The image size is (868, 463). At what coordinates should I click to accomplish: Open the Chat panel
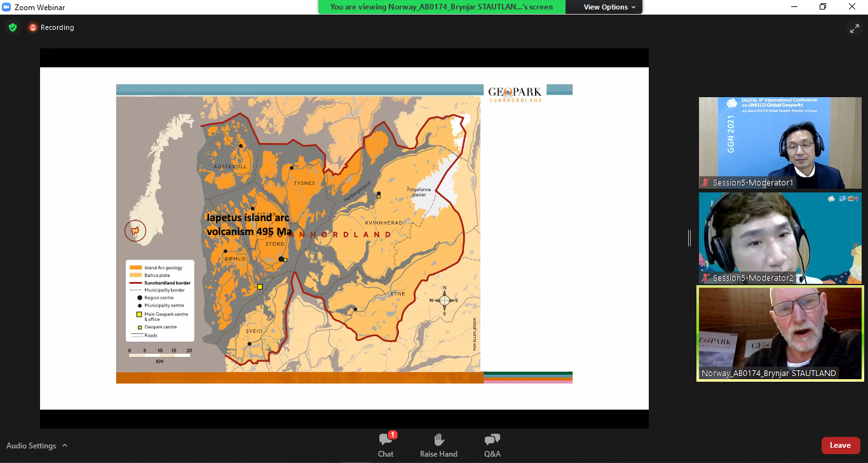[x=386, y=445]
